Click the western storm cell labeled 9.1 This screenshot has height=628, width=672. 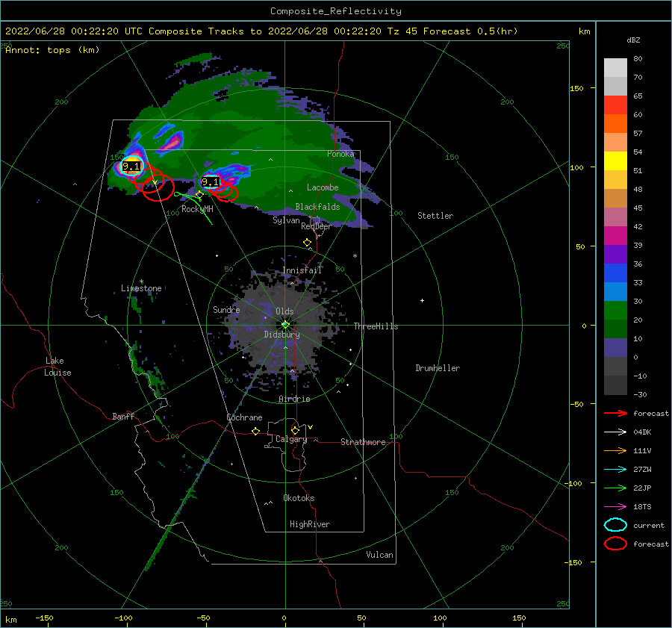point(131,167)
